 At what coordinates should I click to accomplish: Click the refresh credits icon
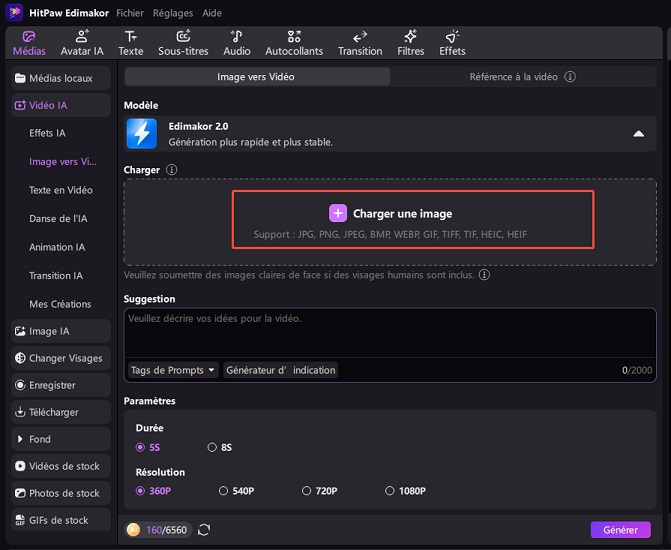205,530
